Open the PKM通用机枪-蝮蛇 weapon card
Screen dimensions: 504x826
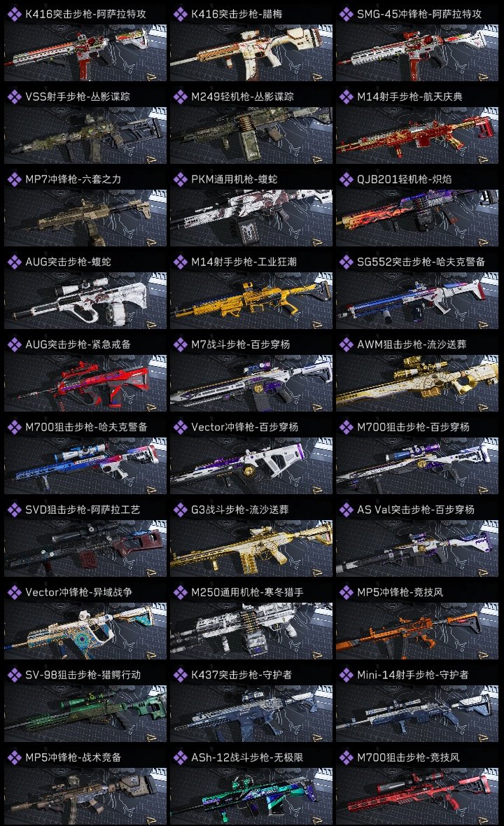[251, 208]
